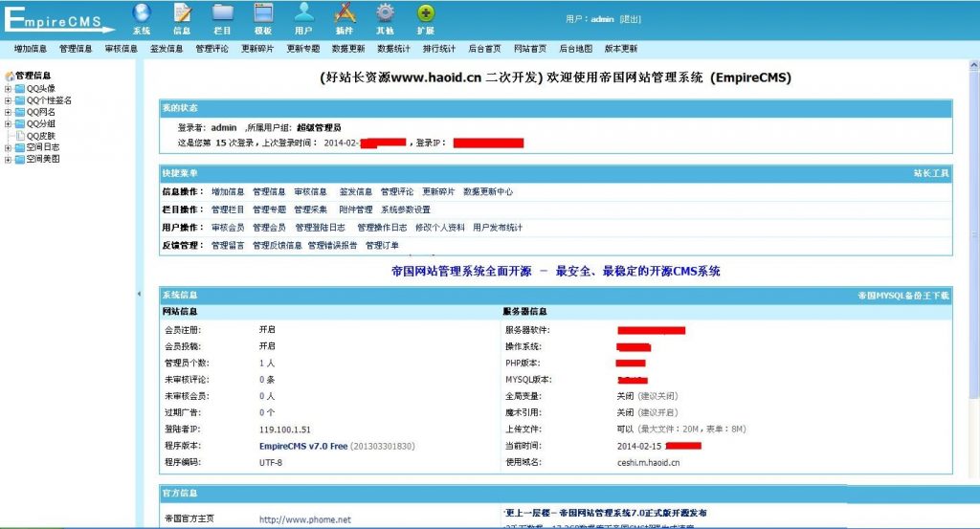Open the 插件 tools icon menu
Viewport: 980px width, 529px height.
click(345, 19)
